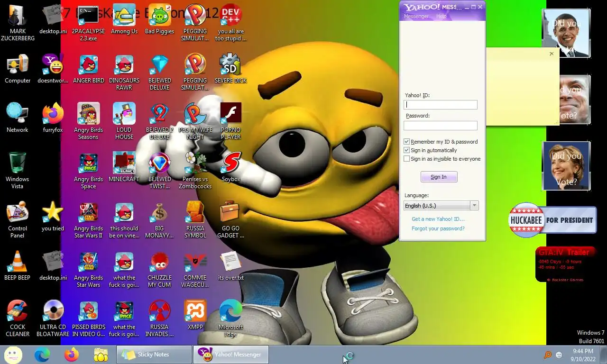Select the BEJEWED TWIST shortcut
Viewport: 607px width, 364px height.
(159, 163)
